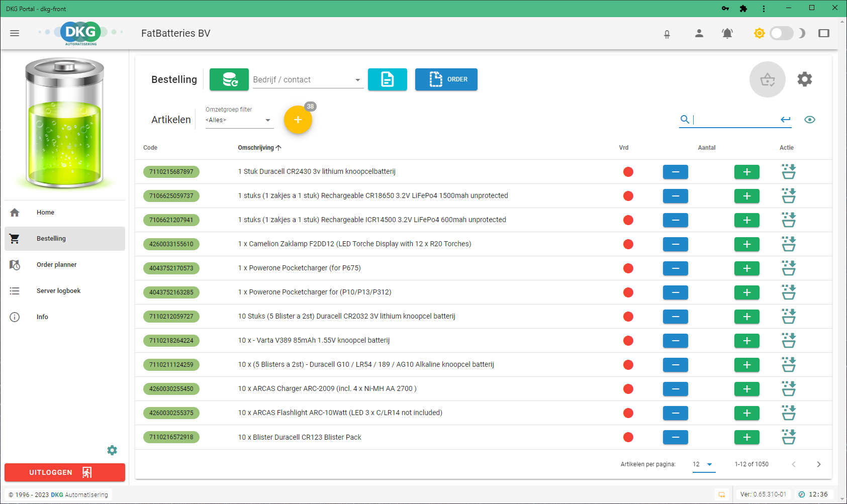
Task: Click the version number Ver: 0.65.310-01
Action: (x=763, y=494)
